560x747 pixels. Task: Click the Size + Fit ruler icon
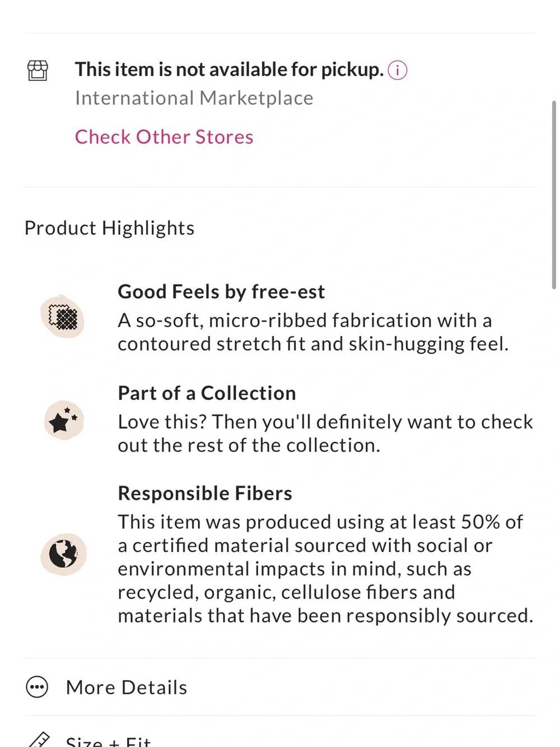(38, 740)
